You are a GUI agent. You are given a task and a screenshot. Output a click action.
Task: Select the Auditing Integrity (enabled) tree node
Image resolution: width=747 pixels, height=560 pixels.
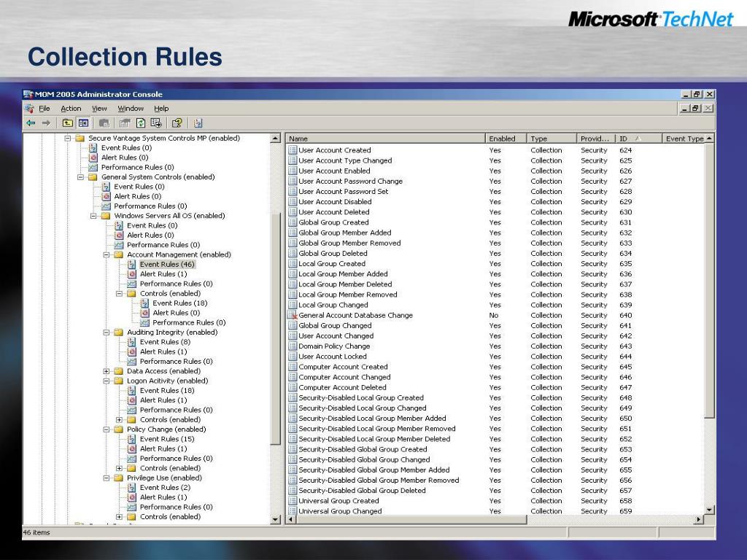[x=172, y=332]
